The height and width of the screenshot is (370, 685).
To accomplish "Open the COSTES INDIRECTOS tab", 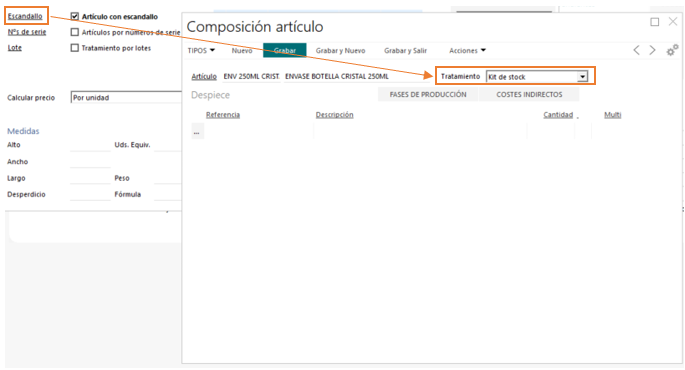I will [529, 94].
